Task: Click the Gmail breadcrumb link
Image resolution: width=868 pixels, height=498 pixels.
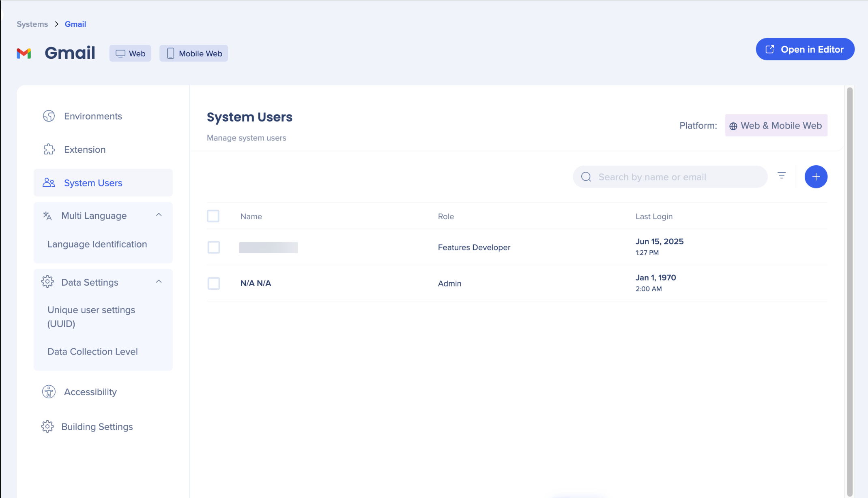Action: [75, 24]
